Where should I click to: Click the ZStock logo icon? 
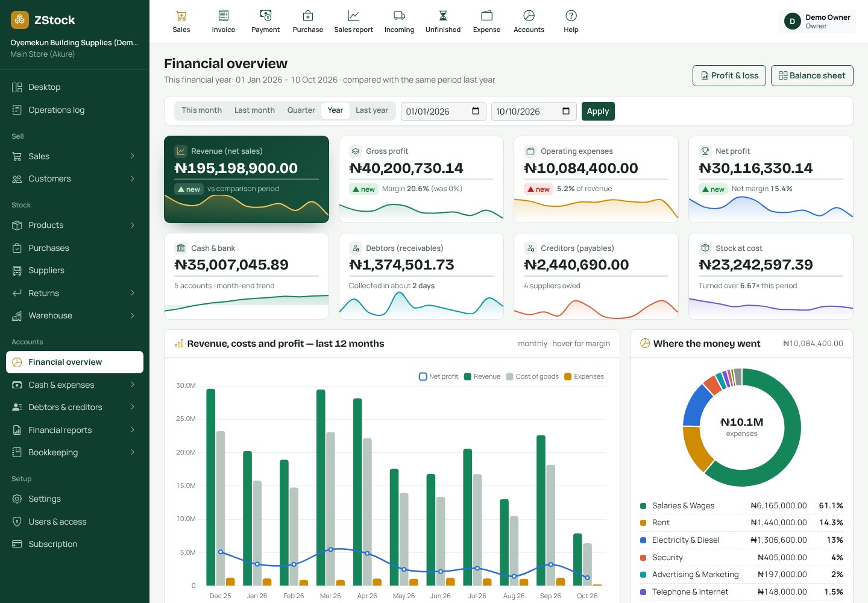click(x=20, y=20)
